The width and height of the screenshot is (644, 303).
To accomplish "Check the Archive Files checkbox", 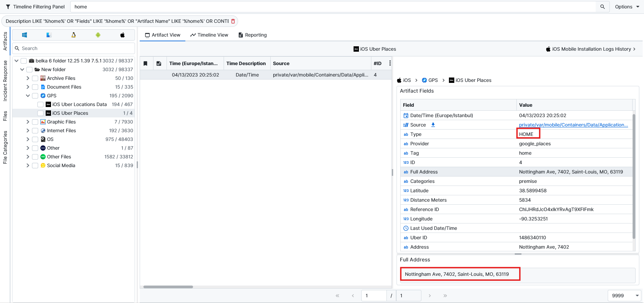I will [35, 78].
